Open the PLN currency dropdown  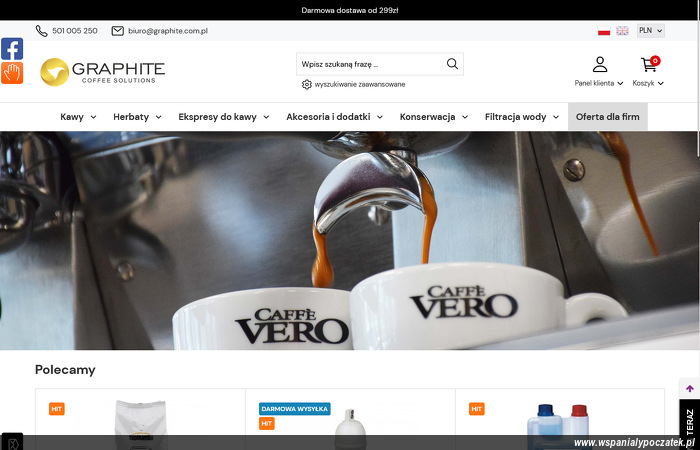point(650,31)
